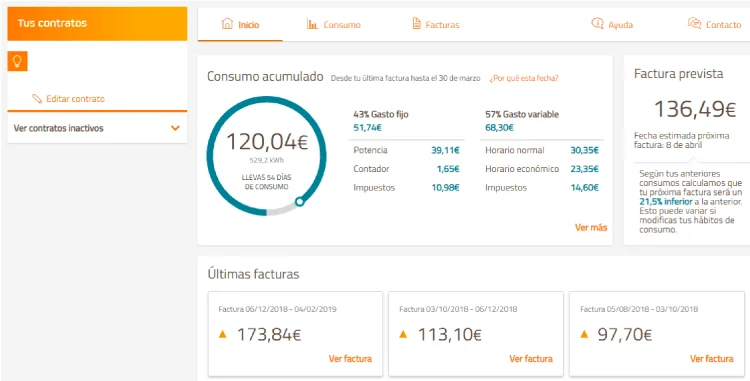Click the Contador 1,65€ value
750x381 pixels.
tap(448, 169)
